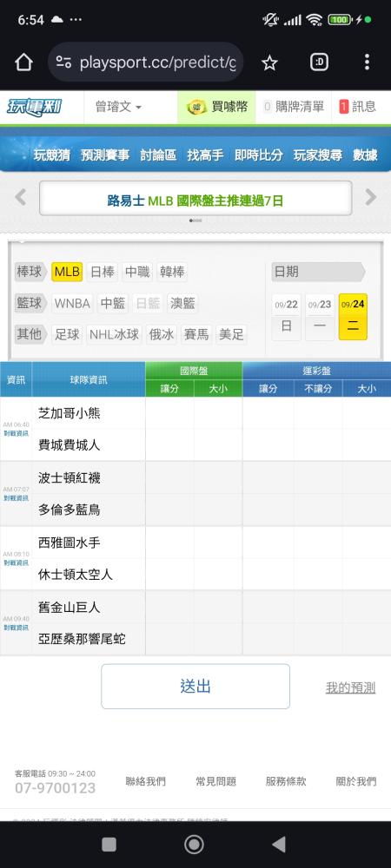Select the 中職 league filter

137,272
